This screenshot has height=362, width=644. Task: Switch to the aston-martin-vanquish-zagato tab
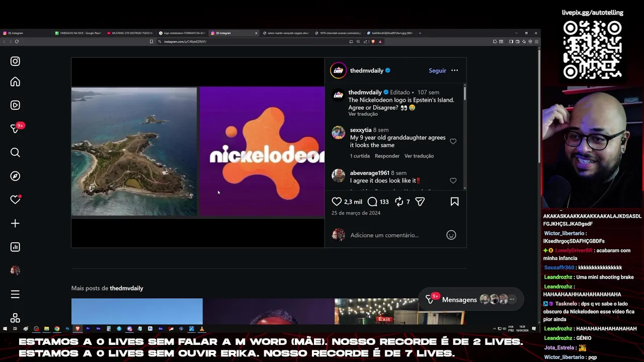285,33
